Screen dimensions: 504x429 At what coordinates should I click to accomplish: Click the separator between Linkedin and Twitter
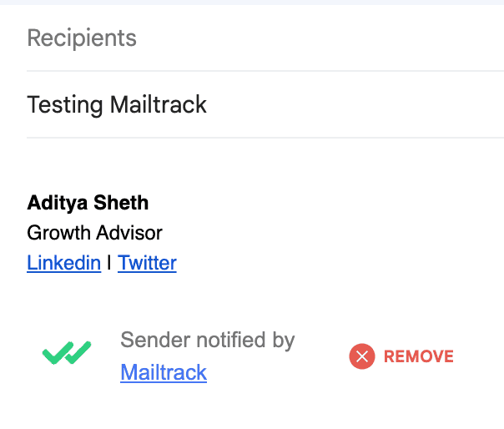[x=109, y=262]
